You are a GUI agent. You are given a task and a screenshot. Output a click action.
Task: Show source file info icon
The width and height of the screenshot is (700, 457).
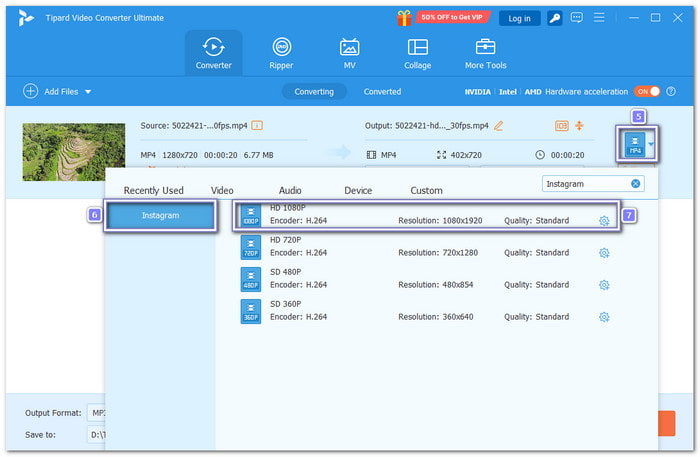tap(257, 125)
